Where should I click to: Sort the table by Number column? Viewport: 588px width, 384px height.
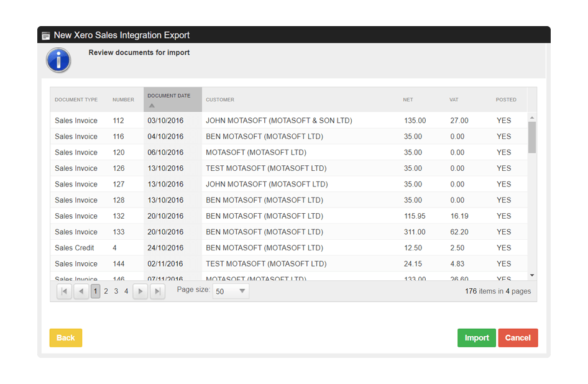click(123, 100)
